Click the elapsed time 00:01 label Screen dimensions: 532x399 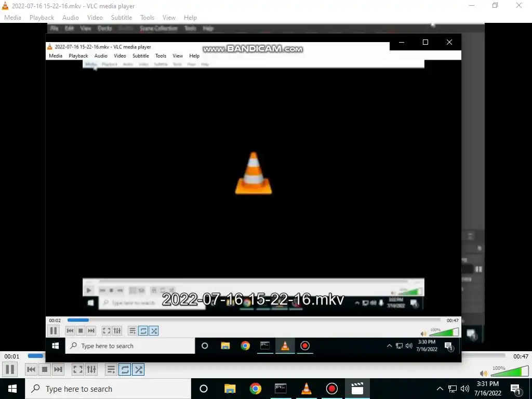point(12,356)
